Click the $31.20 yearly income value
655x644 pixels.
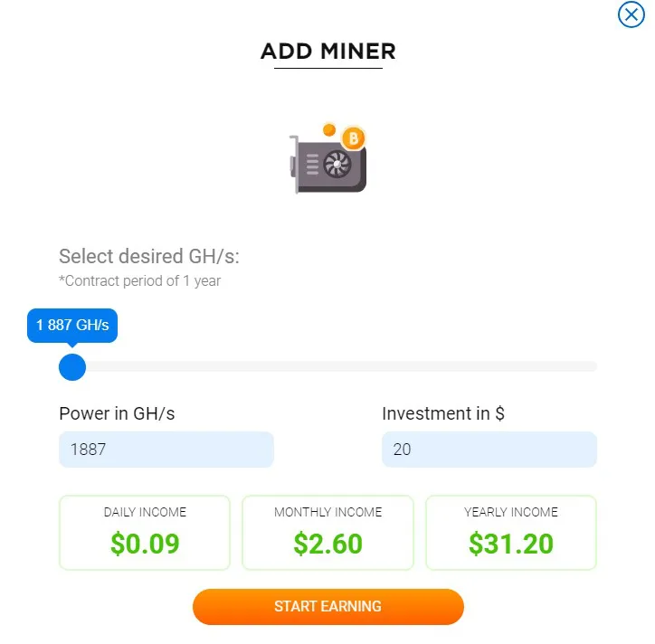pyautogui.click(x=511, y=544)
